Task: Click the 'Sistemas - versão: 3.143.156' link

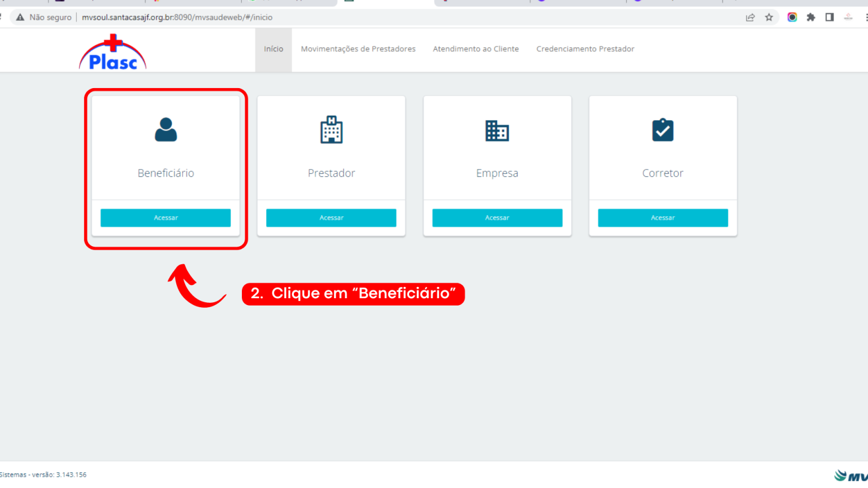Action: pyautogui.click(x=43, y=474)
